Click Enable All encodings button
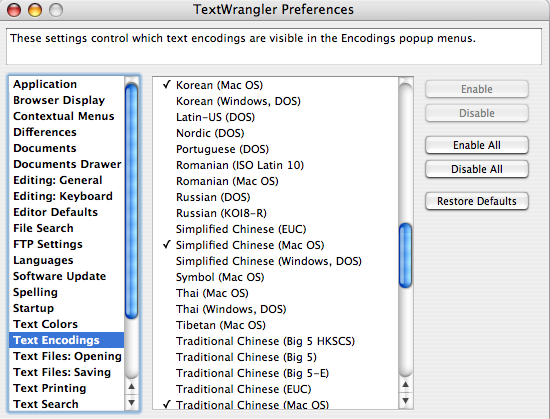Viewport: 550px width, 419px height. (477, 145)
